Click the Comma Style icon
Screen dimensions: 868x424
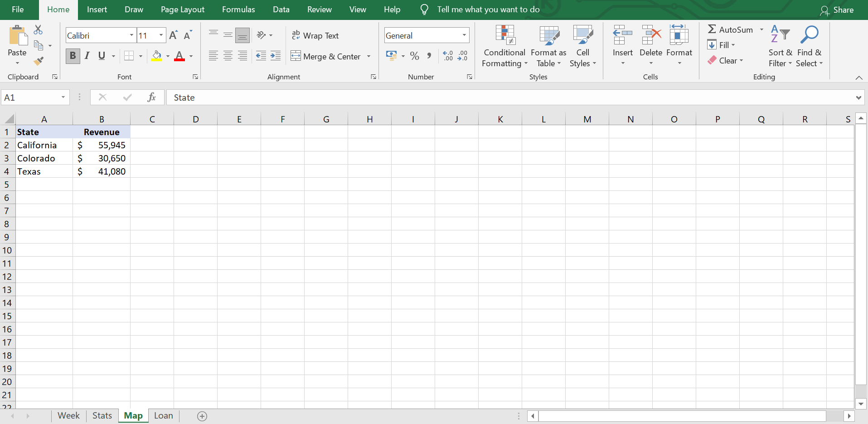tap(429, 56)
